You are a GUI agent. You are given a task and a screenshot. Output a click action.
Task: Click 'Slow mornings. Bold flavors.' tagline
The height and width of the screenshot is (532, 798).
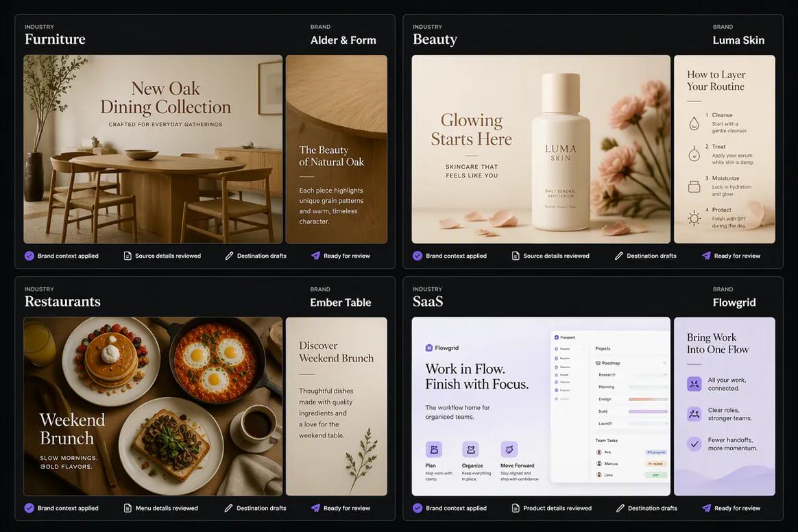68,462
